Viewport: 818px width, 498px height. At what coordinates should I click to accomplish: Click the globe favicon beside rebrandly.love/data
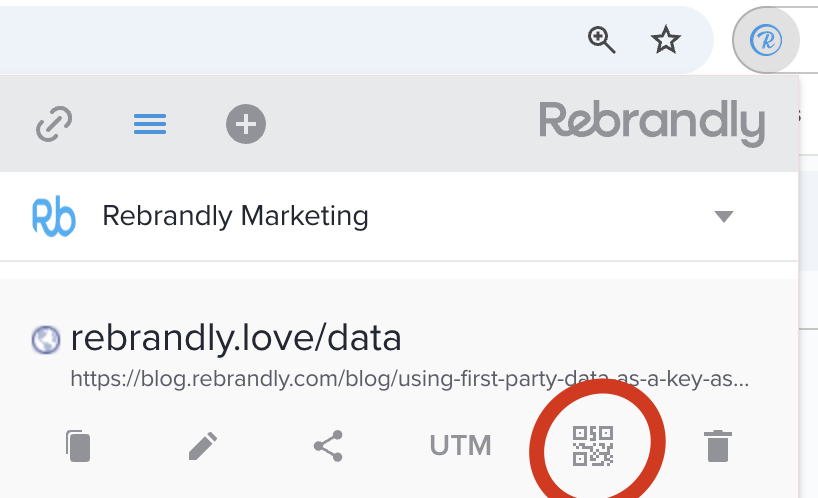(x=46, y=339)
